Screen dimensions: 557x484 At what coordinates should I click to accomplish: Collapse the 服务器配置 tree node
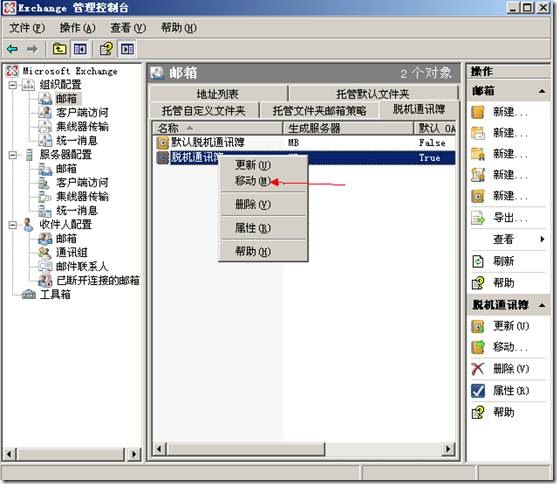coord(13,155)
